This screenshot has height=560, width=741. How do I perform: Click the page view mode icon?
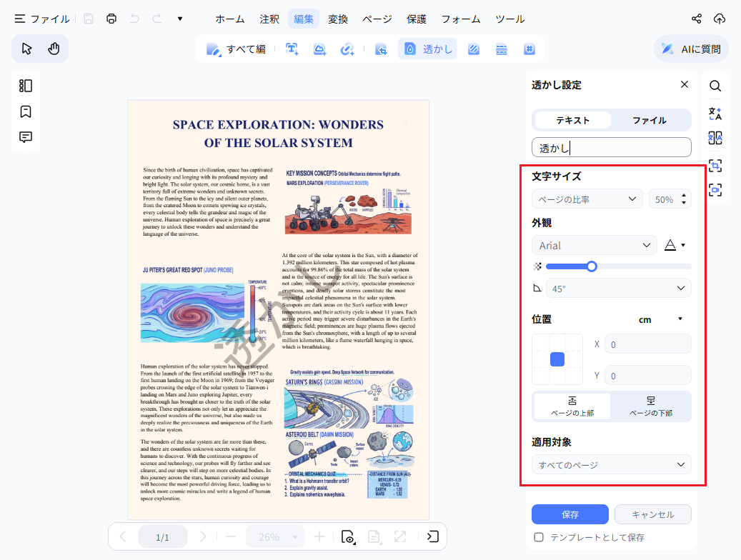[x=348, y=537]
